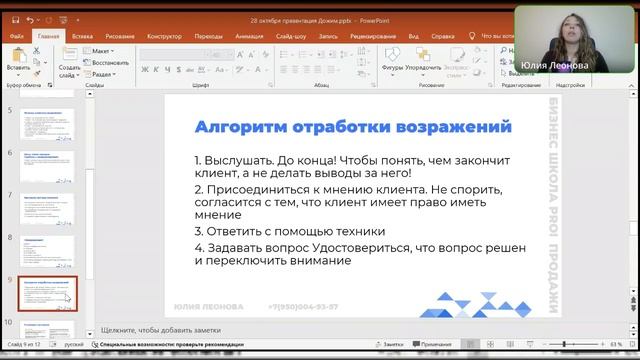Start slideshow from status bar icon
The image size is (640, 360).
[530, 344]
